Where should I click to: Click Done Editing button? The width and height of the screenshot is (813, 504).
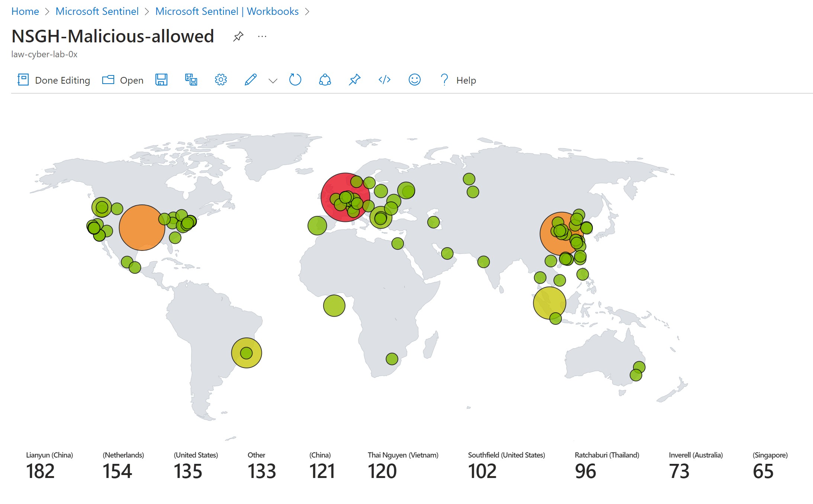(x=54, y=80)
